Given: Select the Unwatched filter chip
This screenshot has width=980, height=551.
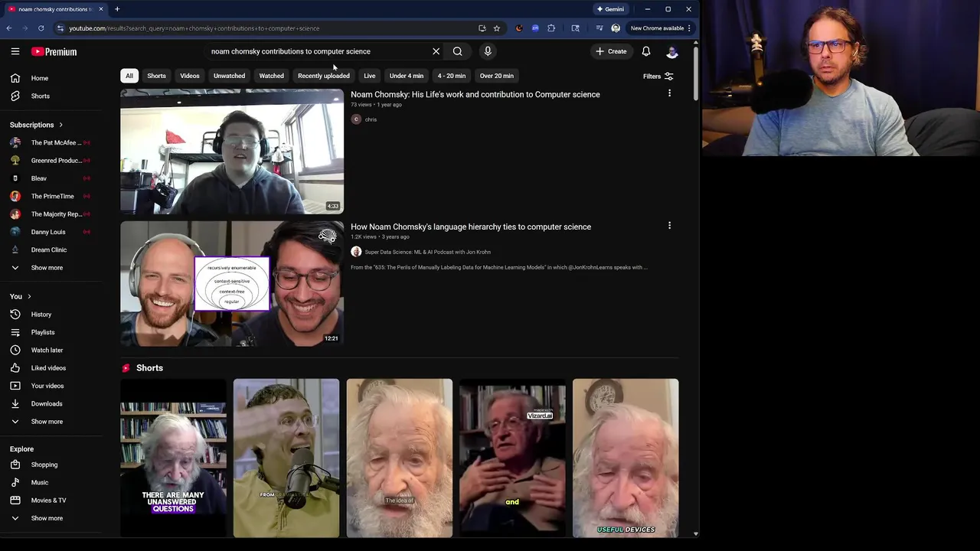Looking at the screenshot, I should click(x=229, y=76).
